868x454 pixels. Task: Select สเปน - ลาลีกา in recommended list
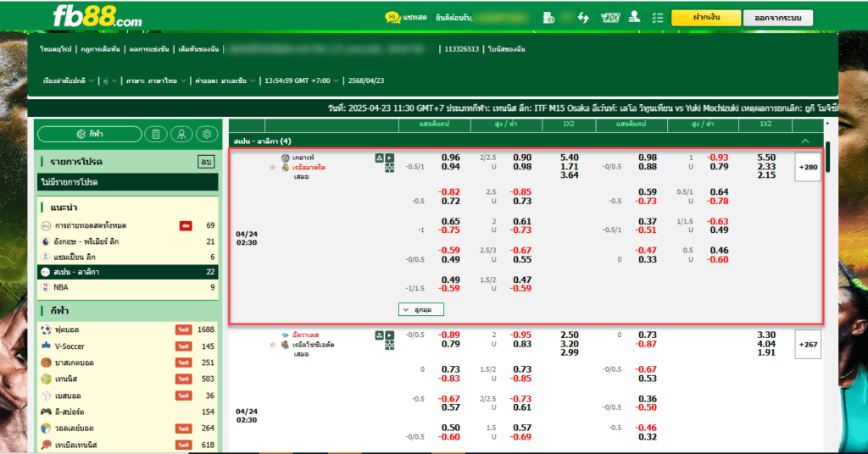point(128,272)
